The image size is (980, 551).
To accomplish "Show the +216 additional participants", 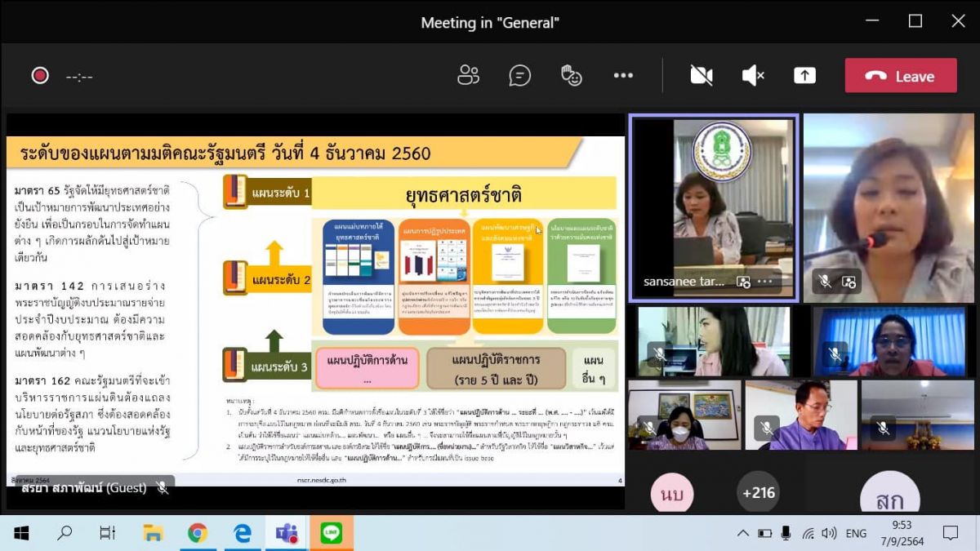I will click(757, 493).
